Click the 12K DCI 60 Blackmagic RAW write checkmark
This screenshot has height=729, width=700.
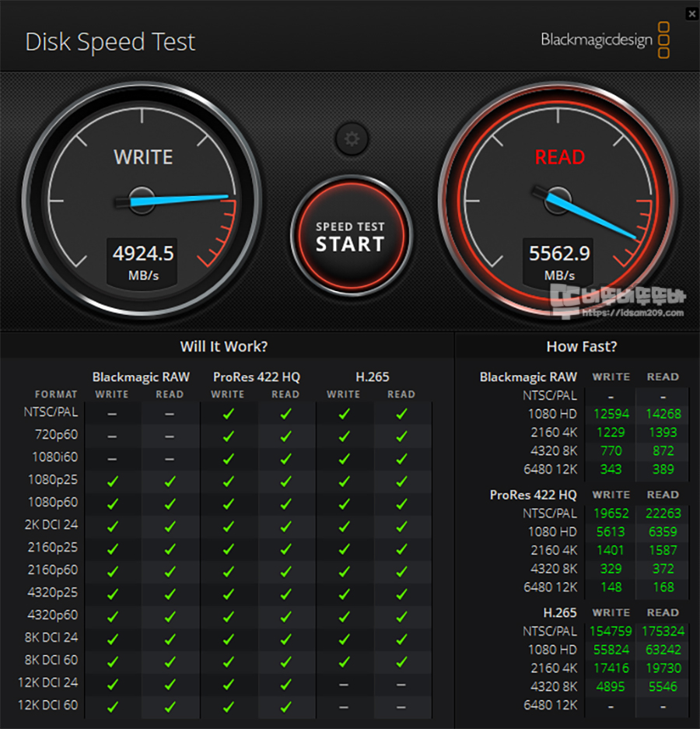pyautogui.click(x=113, y=706)
